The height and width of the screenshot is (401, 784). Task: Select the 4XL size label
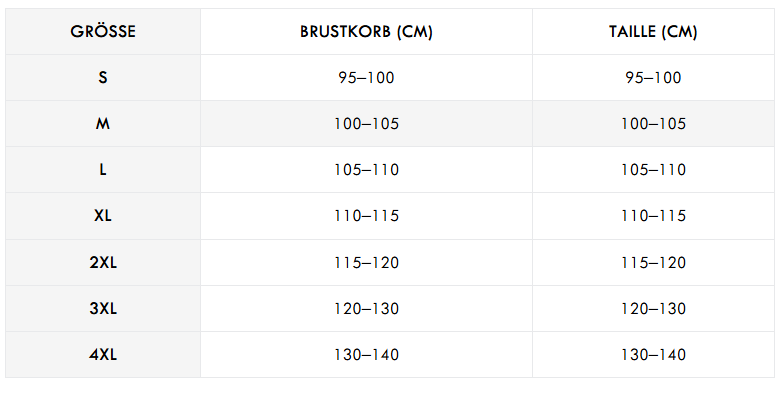[103, 354]
